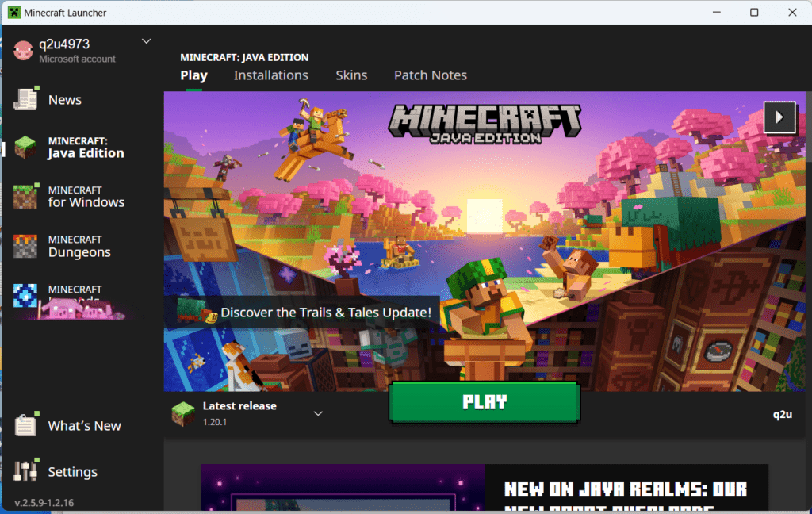Switch to the Installations tab

pyautogui.click(x=270, y=75)
